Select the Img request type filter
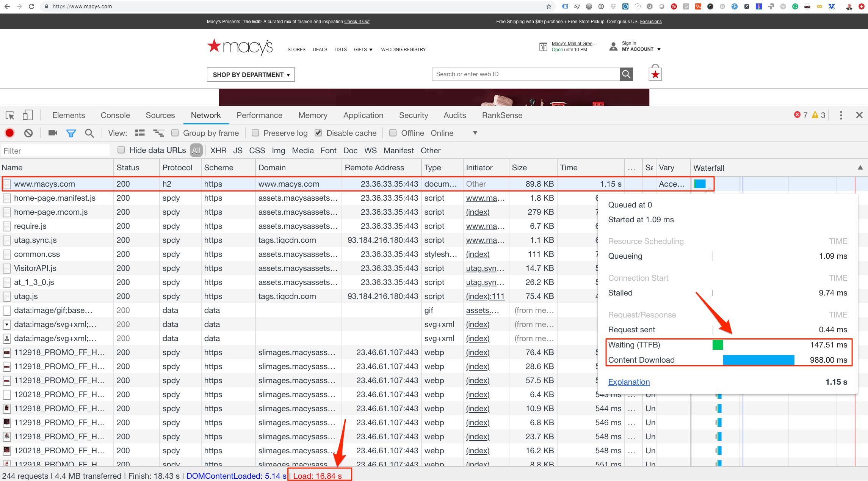The width and height of the screenshot is (868, 481). pos(279,150)
